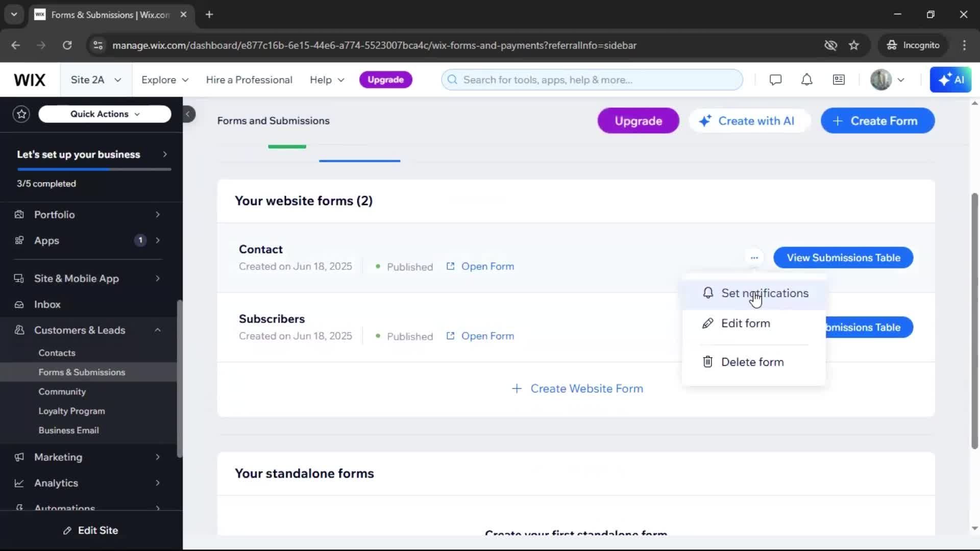Click the Portfolio icon in sidebar
The height and width of the screenshot is (551, 980).
(19, 214)
